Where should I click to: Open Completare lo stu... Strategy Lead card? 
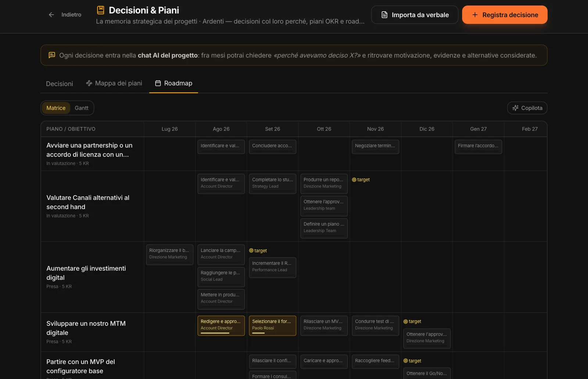point(272,184)
